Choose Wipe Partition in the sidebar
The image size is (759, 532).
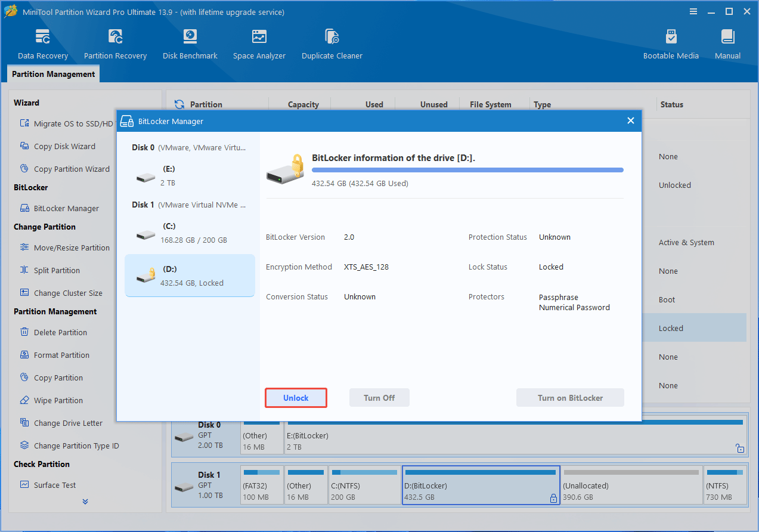click(x=51, y=400)
